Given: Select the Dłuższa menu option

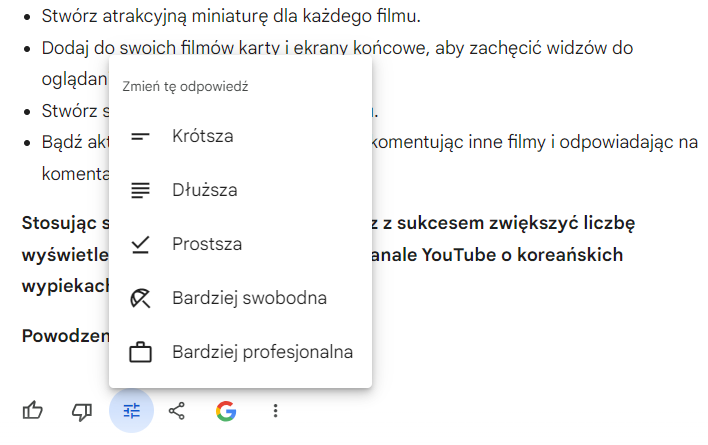Looking at the screenshot, I should 240,190.
